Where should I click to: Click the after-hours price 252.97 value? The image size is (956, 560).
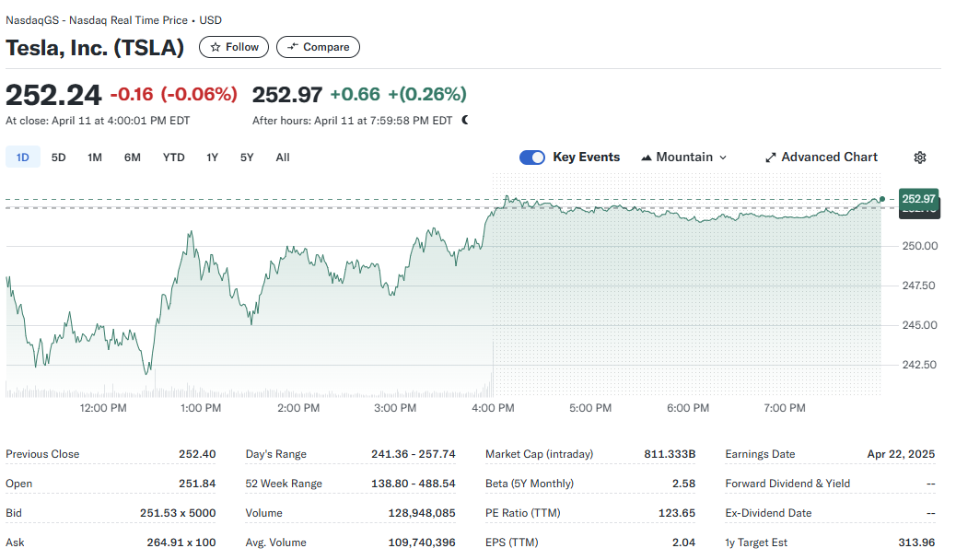287,95
